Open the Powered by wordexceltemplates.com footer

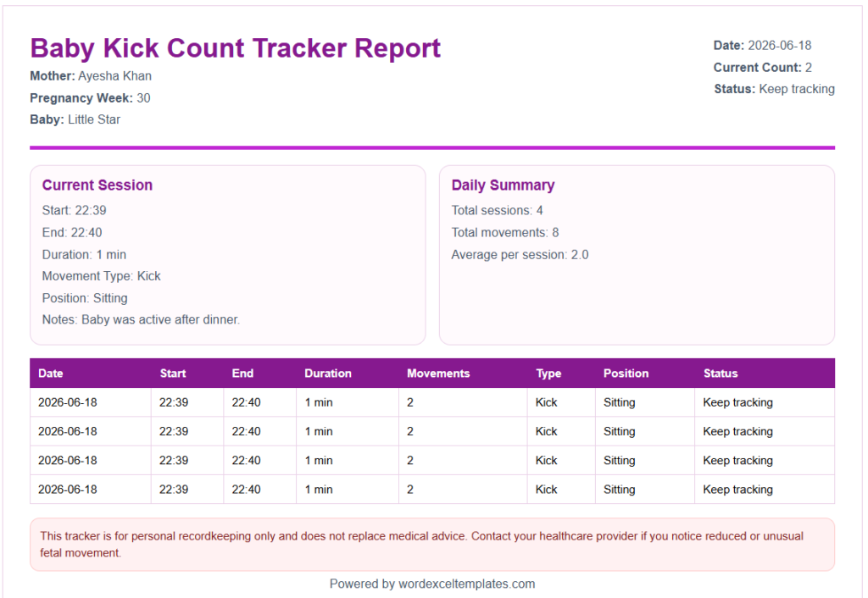(x=432, y=584)
